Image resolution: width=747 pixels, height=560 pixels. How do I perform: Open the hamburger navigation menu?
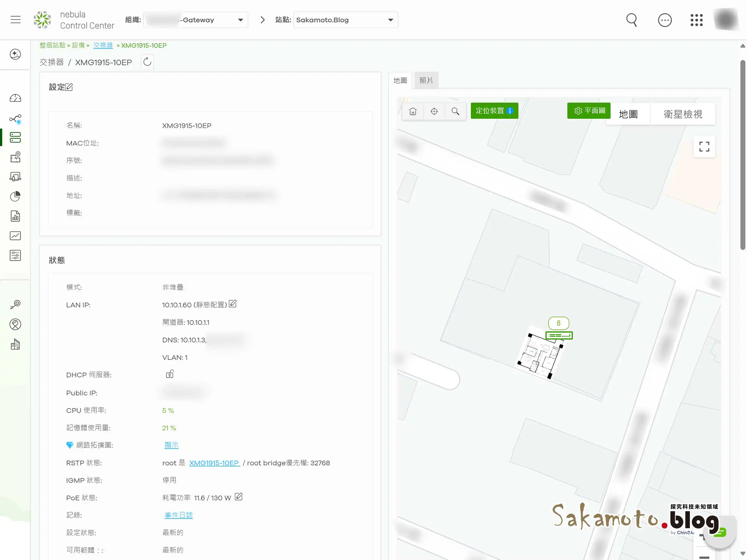(x=15, y=20)
